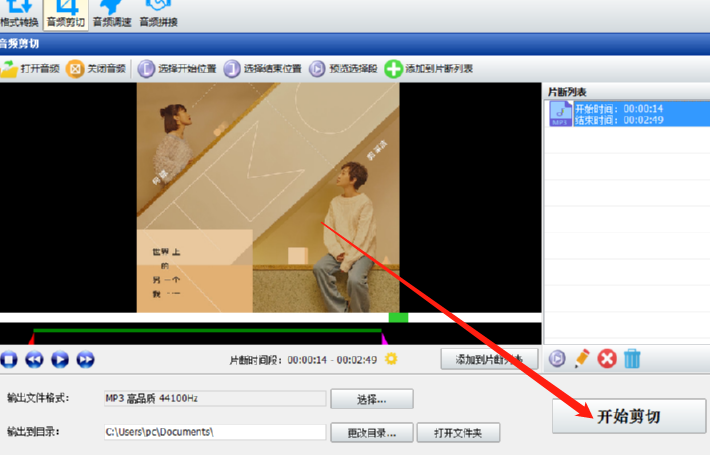Click 选择结束位置 bracket icon

pyautogui.click(x=232, y=69)
